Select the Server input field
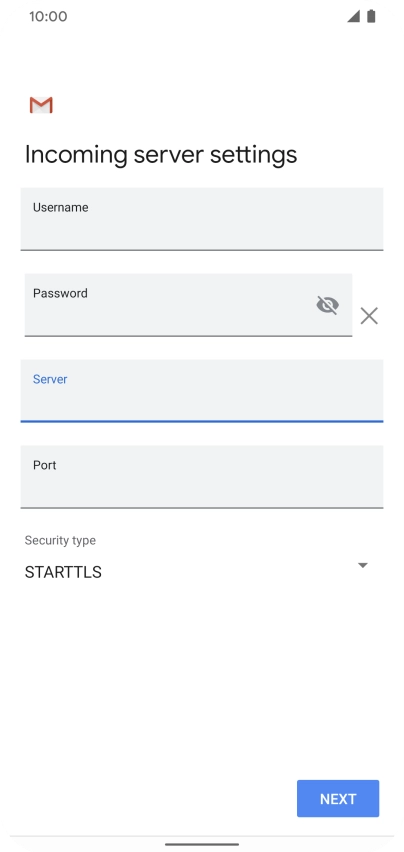The height and width of the screenshot is (852, 404). coord(202,391)
